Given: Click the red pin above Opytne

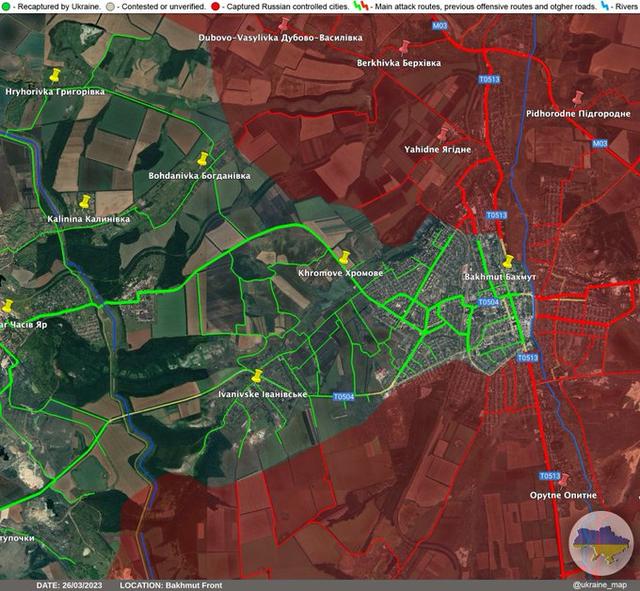Looking at the screenshot, I should (562, 480).
